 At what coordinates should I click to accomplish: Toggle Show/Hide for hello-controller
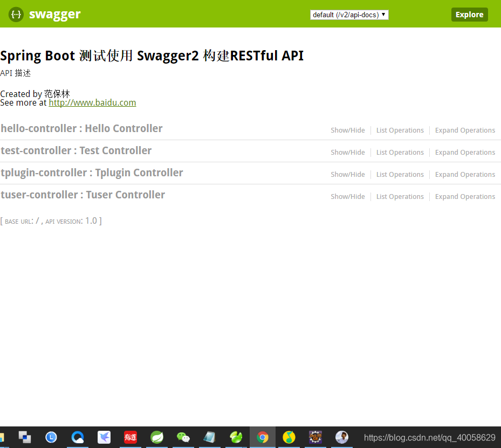tap(348, 130)
